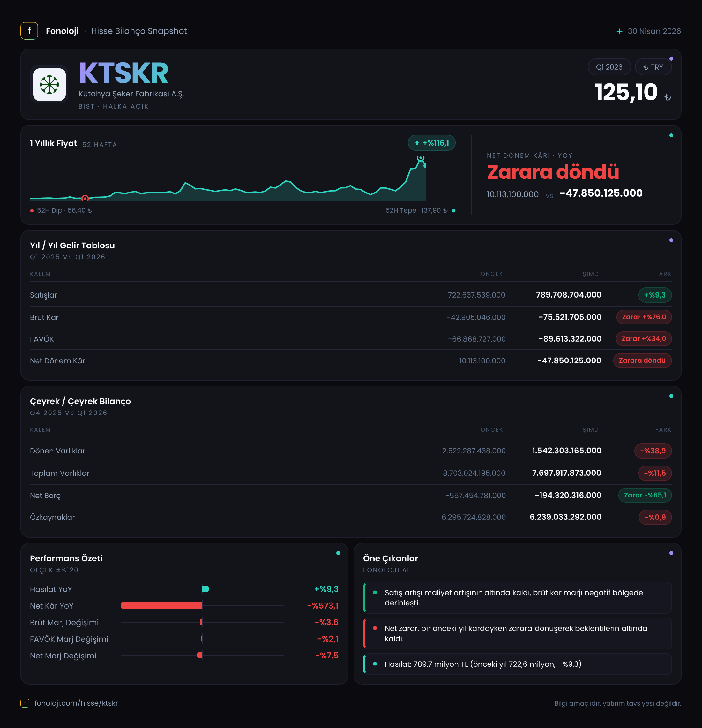The image size is (702, 728).
Task: Click the "Performans Özeti" panel title
Action: [x=66, y=558]
